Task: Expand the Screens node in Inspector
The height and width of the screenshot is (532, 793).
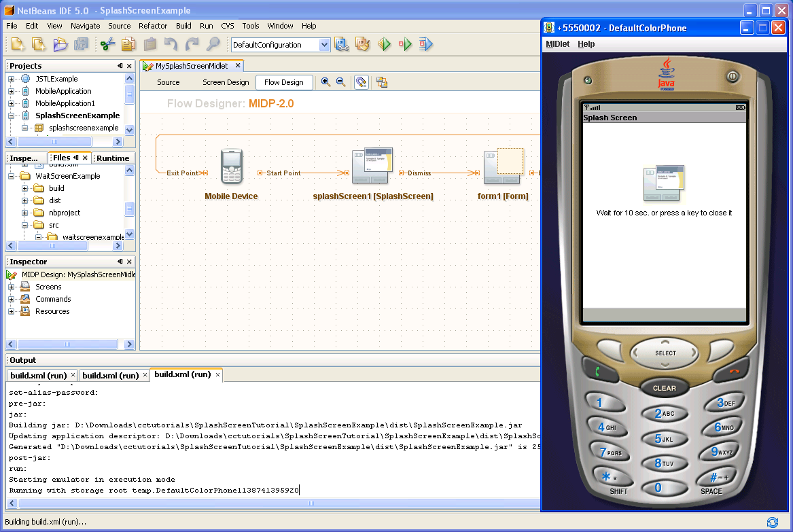Action: [x=11, y=287]
